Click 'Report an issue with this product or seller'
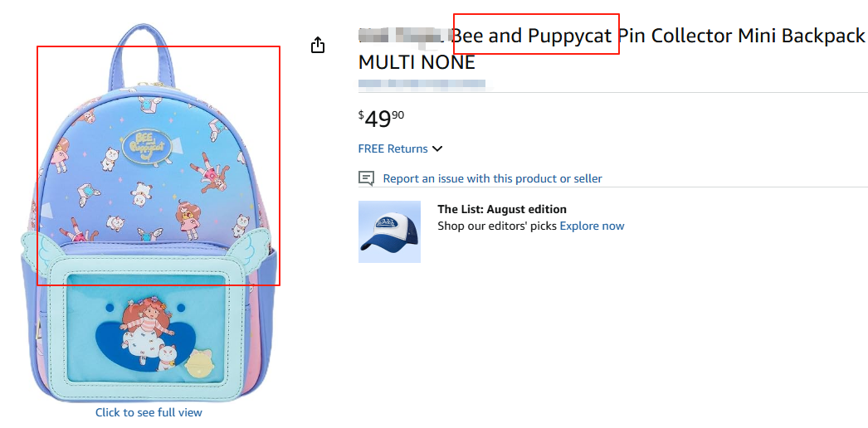This screenshot has height=428, width=868. tap(492, 178)
